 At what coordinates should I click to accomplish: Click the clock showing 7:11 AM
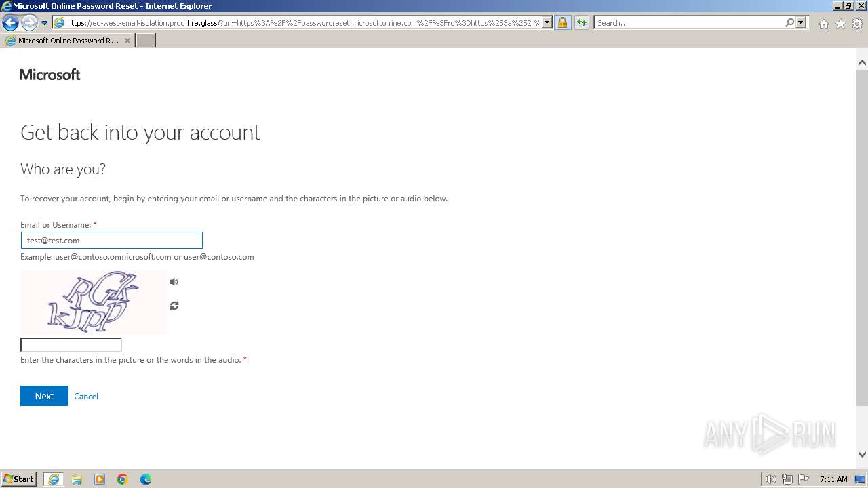pyautogui.click(x=833, y=479)
